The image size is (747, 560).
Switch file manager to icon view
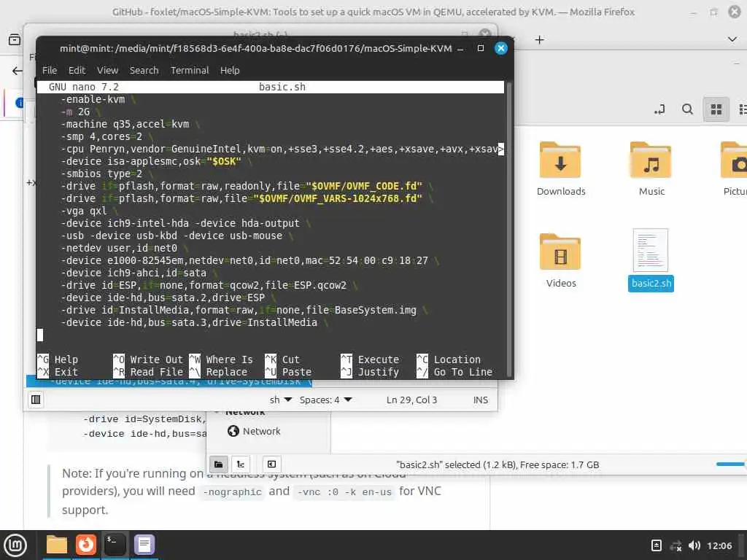(716, 109)
